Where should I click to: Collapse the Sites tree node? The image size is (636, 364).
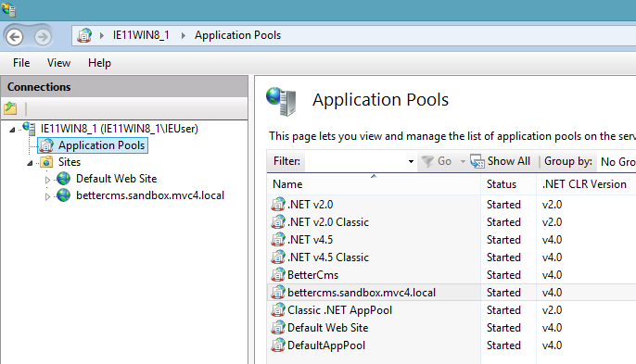(30, 163)
